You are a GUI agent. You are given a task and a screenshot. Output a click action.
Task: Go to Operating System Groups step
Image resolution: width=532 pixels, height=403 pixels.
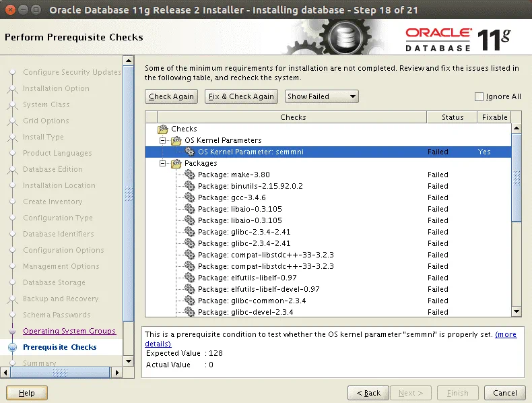click(x=69, y=331)
